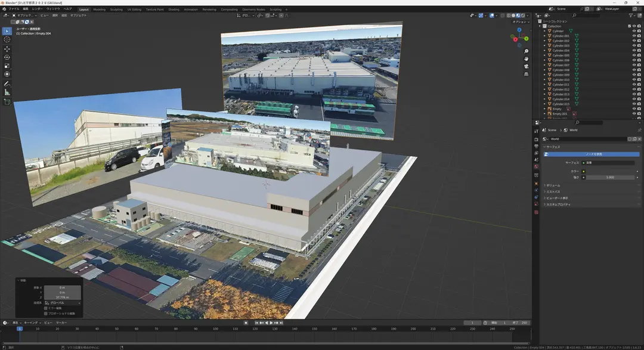Collapse the Collection in the outliner
The height and width of the screenshot is (350, 644).
coord(540,26)
